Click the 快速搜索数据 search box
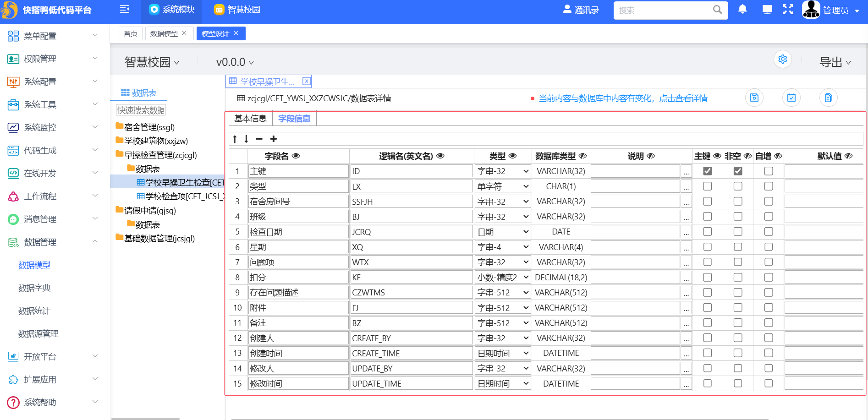Viewport: 868px width, 420px height. point(141,110)
